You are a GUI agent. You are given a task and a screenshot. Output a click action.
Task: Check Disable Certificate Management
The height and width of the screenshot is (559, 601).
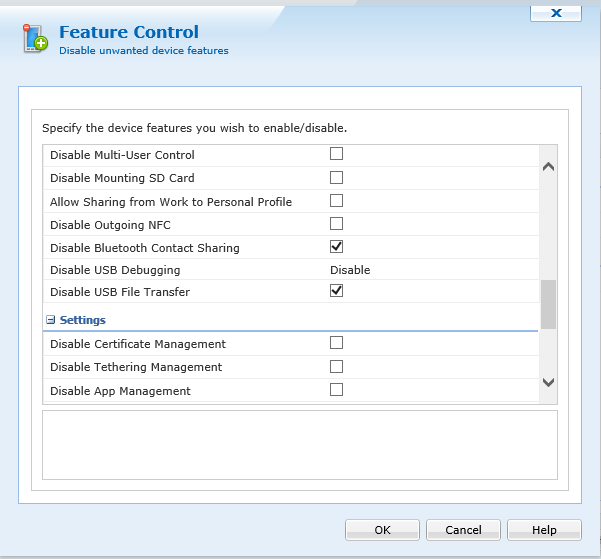coord(336,343)
